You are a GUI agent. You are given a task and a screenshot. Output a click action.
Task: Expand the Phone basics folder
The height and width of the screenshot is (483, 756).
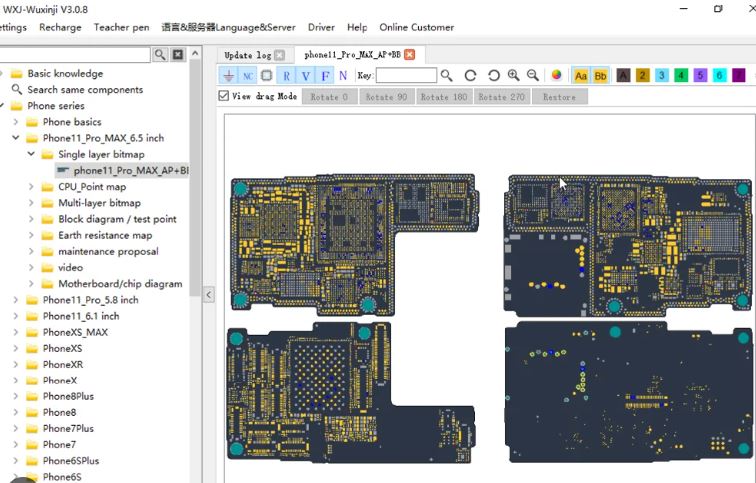tap(17, 122)
